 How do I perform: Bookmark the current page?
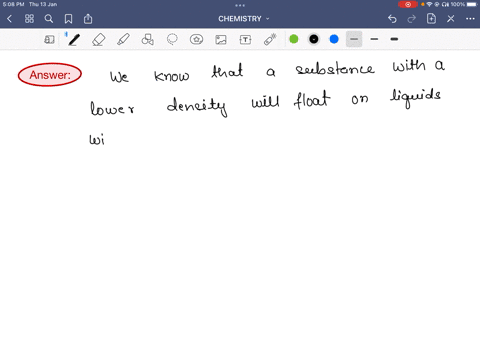pyautogui.click(x=68, y=19)
